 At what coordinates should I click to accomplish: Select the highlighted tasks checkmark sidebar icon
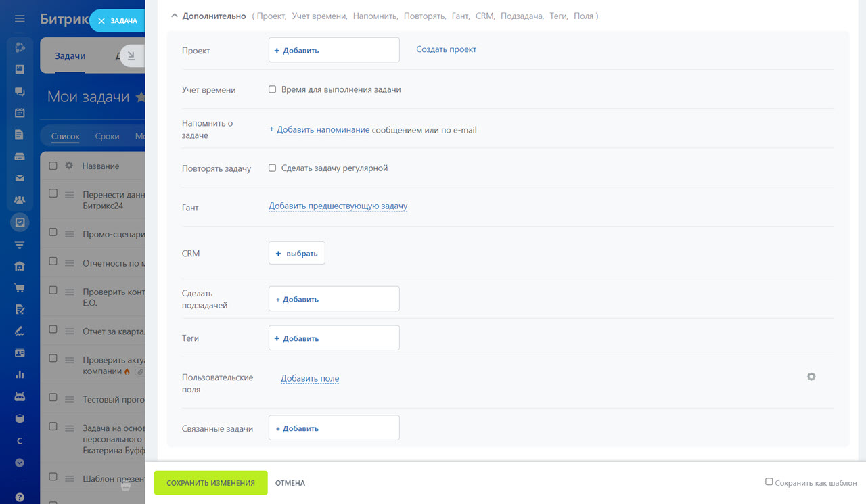point(20,222)
